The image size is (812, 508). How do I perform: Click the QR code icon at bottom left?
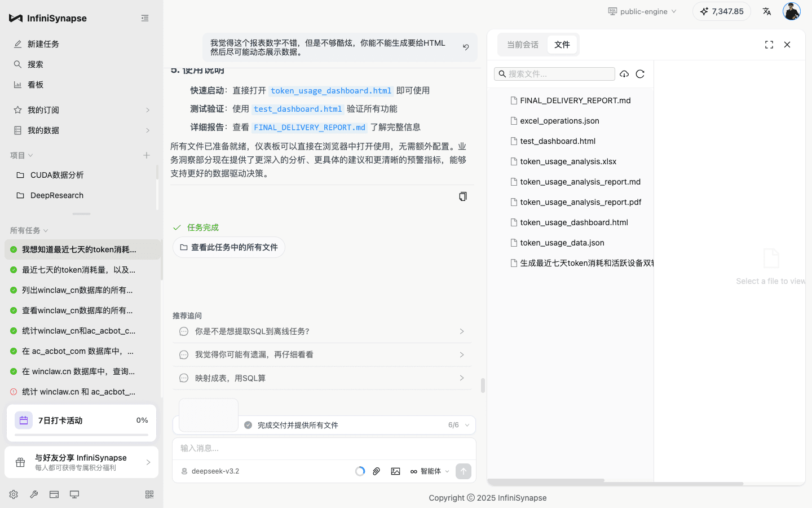[149, 494]
